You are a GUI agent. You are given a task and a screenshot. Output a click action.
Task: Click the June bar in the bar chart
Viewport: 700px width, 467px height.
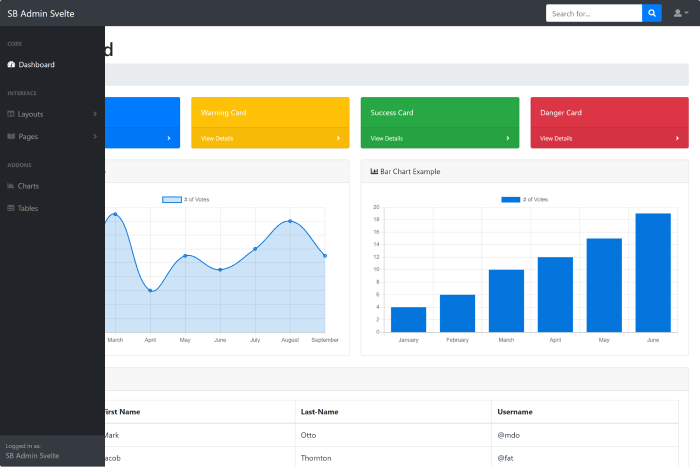(653, 273)
